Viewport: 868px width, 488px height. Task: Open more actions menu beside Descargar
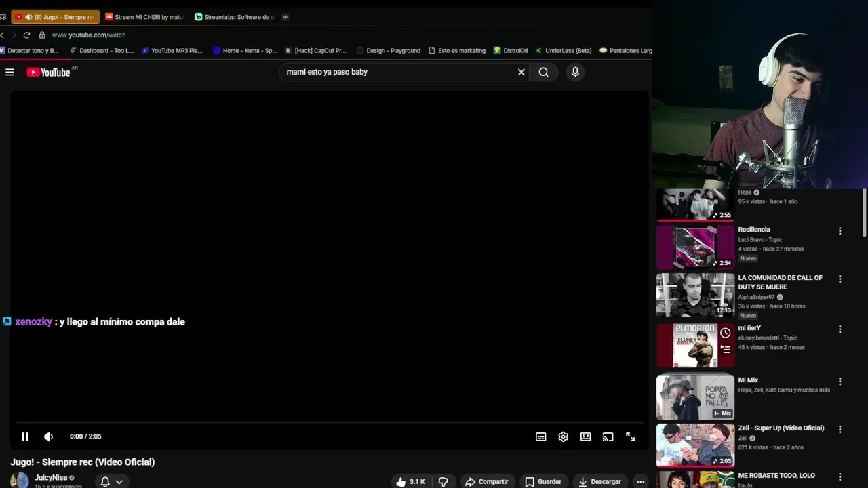pyautogui.click(x=640, y=482)
